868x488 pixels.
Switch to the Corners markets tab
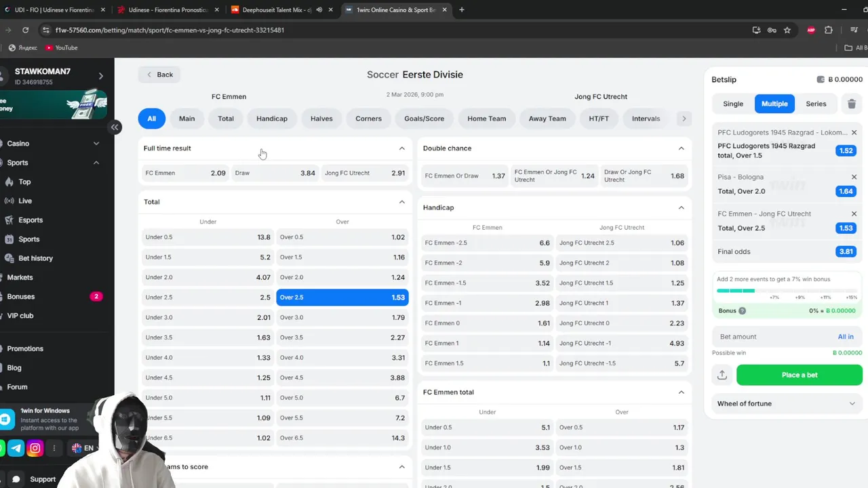(368, 119)
